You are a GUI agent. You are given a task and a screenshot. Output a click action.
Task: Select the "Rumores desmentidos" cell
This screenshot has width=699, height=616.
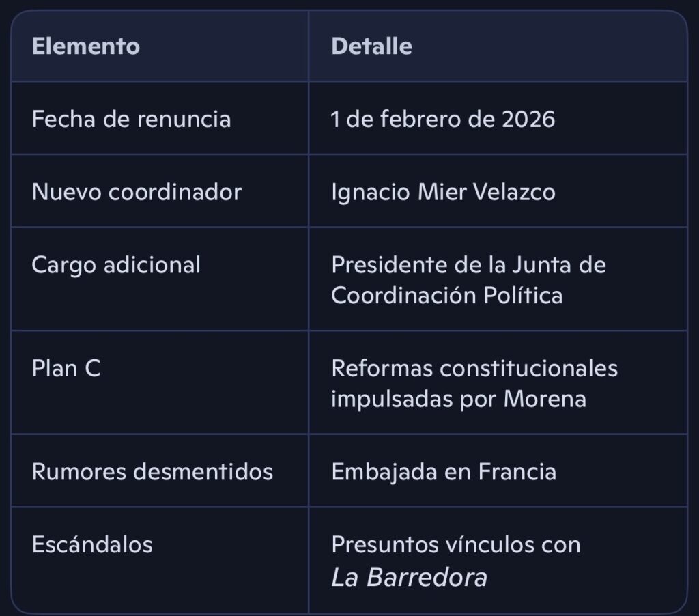click(x=152, y=472)
